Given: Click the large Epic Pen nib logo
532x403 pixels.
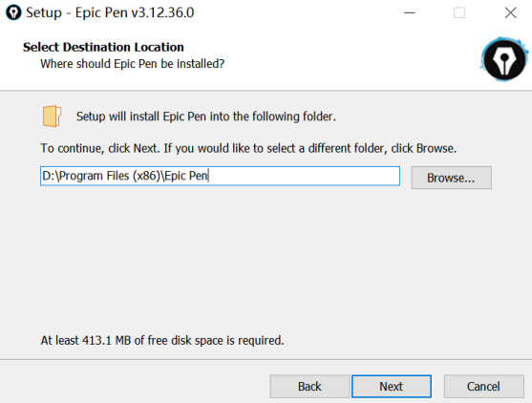Looking at the screenshot, I should point(504,59).
